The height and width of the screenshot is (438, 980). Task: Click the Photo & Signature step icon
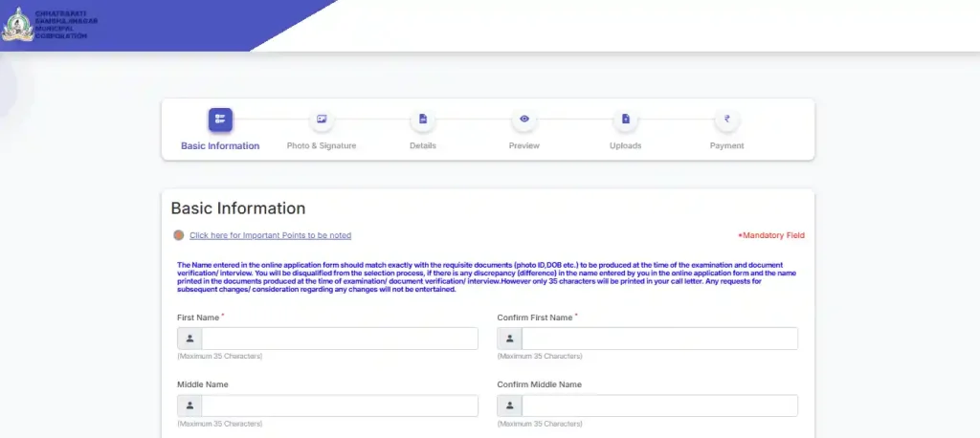click(x=322, y=120)
